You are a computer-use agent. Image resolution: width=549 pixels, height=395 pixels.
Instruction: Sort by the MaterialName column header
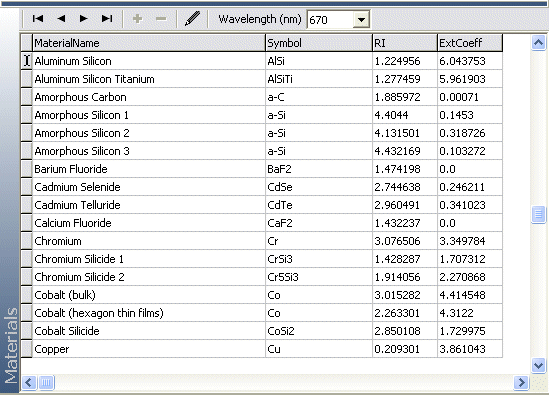point(149,43)
